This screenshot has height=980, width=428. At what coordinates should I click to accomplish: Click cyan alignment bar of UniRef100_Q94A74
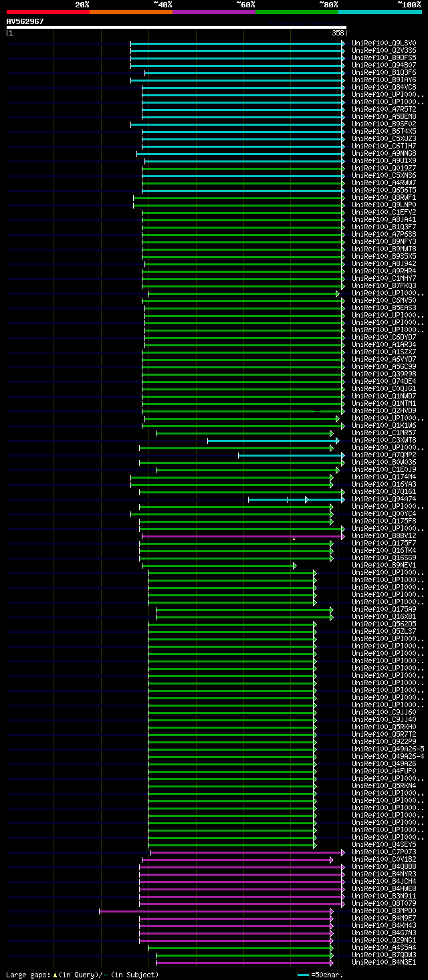pyautogui.click(x=296, y=499)
